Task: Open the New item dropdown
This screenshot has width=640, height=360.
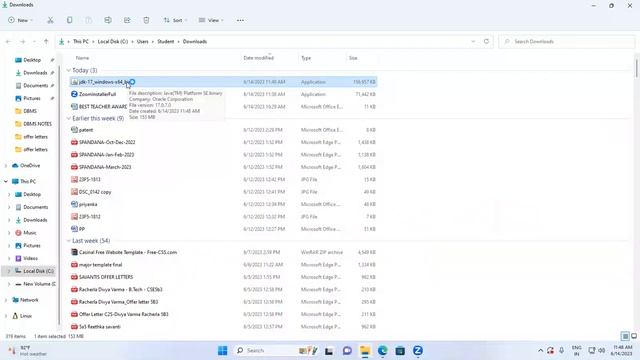Action: (20, 20)
